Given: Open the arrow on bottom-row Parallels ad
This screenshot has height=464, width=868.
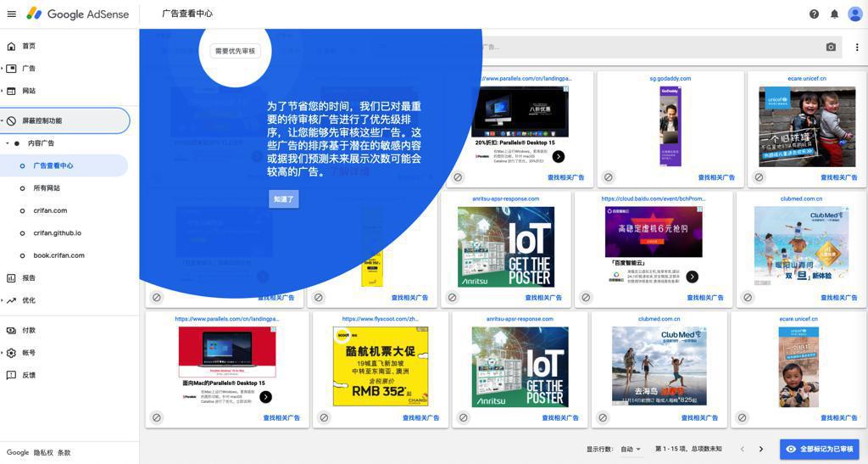Looking at the screenshot, I should [265, 396].
